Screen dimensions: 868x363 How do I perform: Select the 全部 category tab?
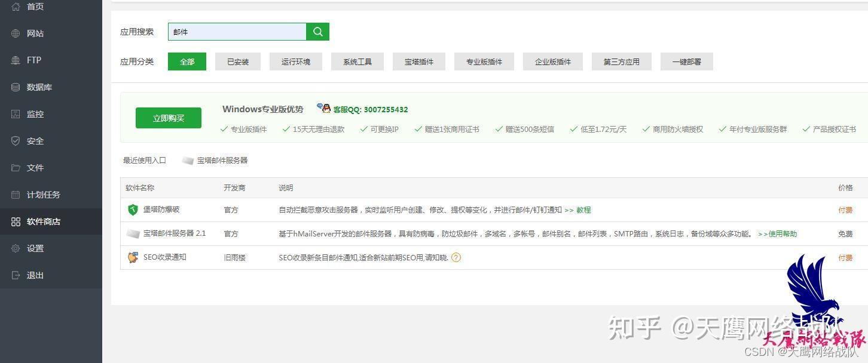(187, 61)
